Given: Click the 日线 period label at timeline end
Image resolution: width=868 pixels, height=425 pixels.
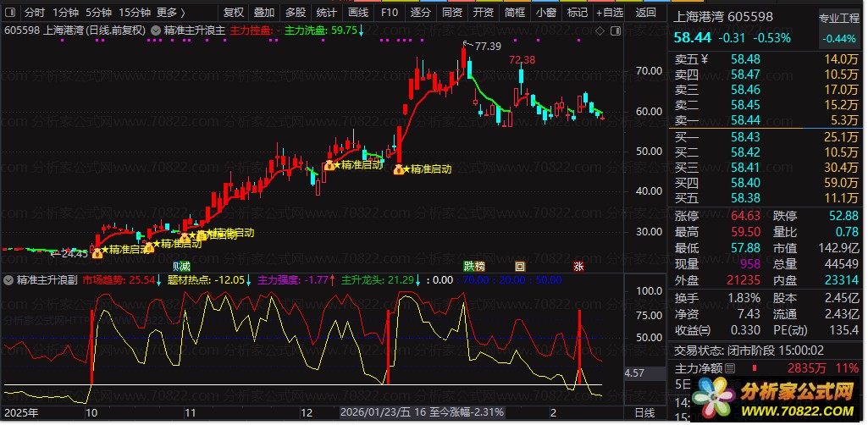Looking at the screenshot, I should pyautogui.click(x=644, y=411).
